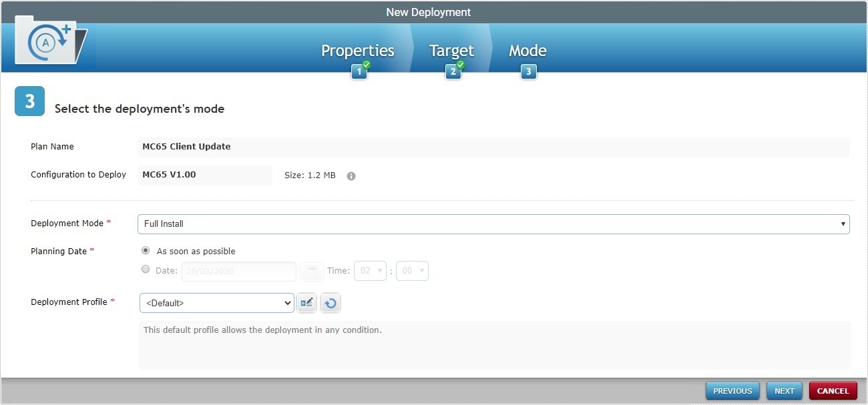Select the As soon as possible option
Image resolution: width=868 pixels, height=405 pixels.
click(x=146, y=250)
